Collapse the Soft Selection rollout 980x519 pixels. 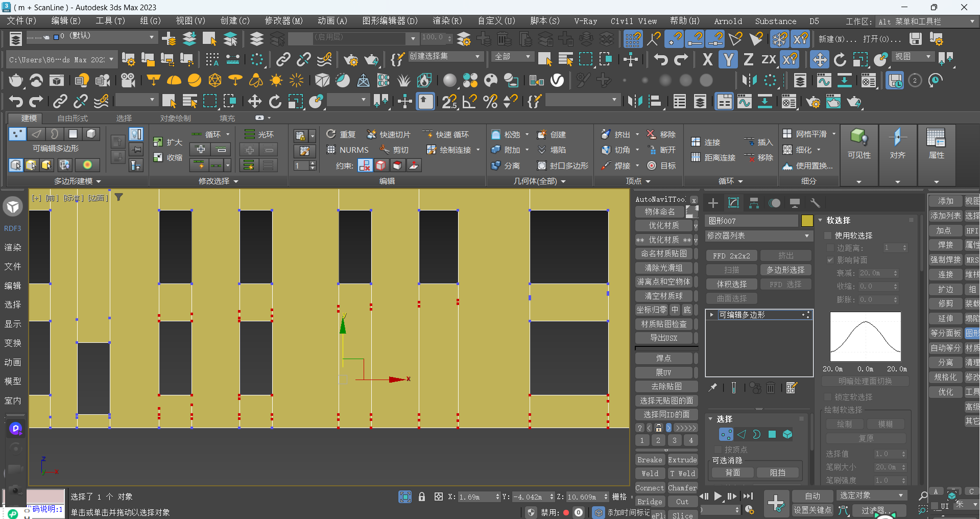pyautogui.click(x=821, y=220)
